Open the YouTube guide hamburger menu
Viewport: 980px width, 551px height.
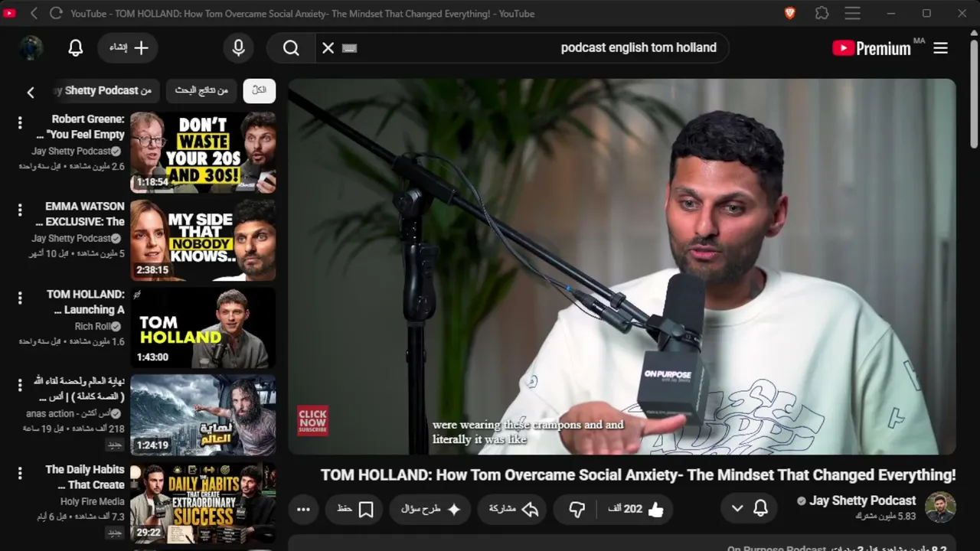pos(941,48)
